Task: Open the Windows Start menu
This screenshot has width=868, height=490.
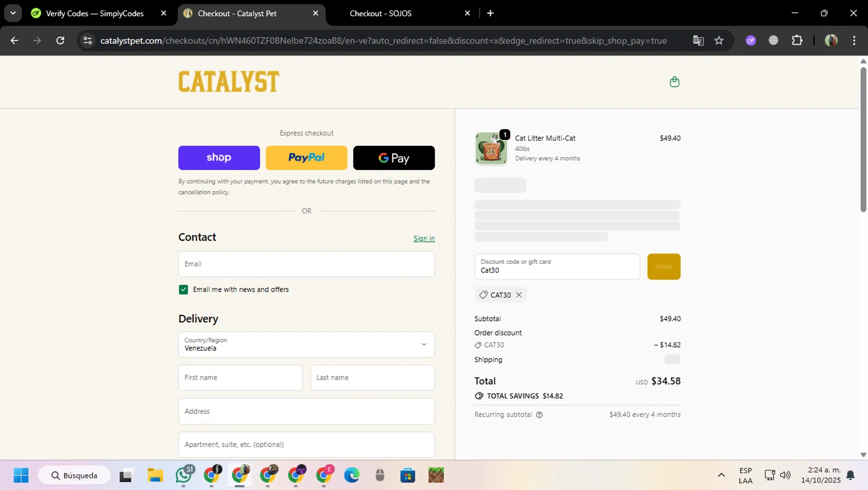Action: pos(21,476)
